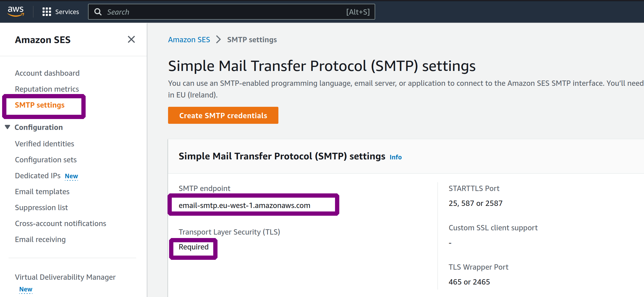Open Verified identities page
644x297 pixels.
tap(44, 144)
